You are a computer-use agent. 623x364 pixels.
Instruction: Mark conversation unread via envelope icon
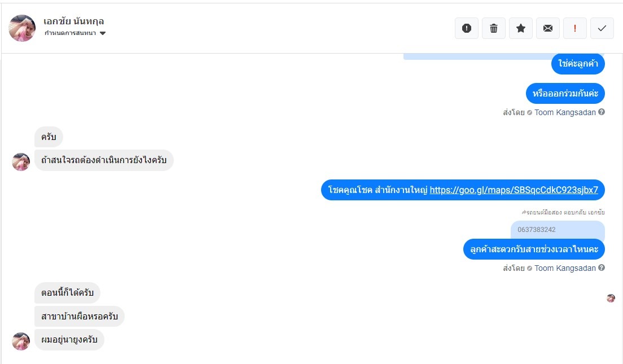point(548,28)
